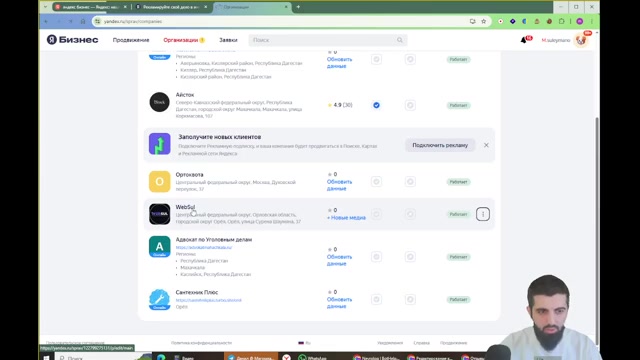The image size is (640, 360).
Task: Open the website link under Сантехник Плюс
Action: [x=209, y=300]
